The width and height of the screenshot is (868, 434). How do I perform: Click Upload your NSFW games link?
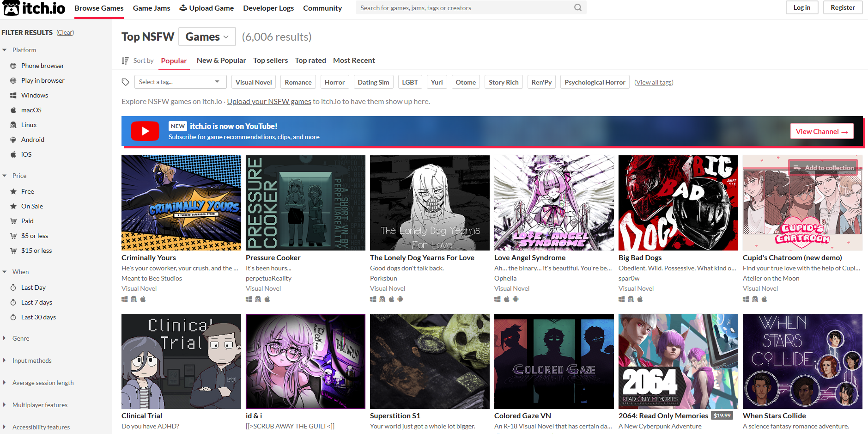coord(269,101)
